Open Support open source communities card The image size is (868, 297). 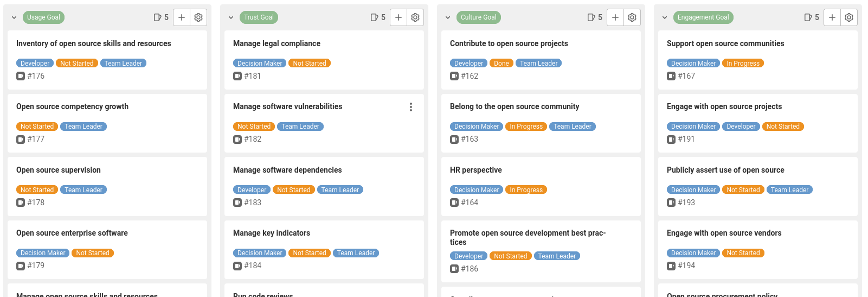coord(725,43)
